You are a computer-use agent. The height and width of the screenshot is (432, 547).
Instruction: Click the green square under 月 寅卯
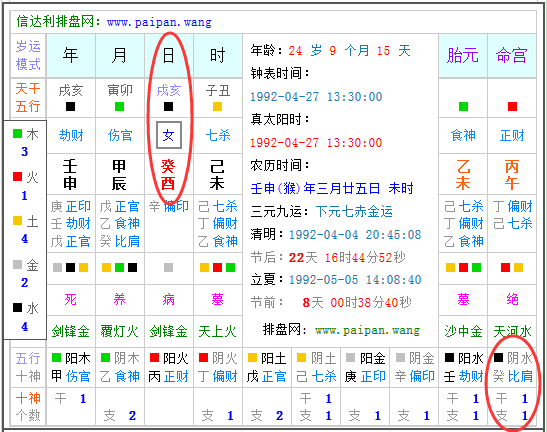[x=119, y=106]
